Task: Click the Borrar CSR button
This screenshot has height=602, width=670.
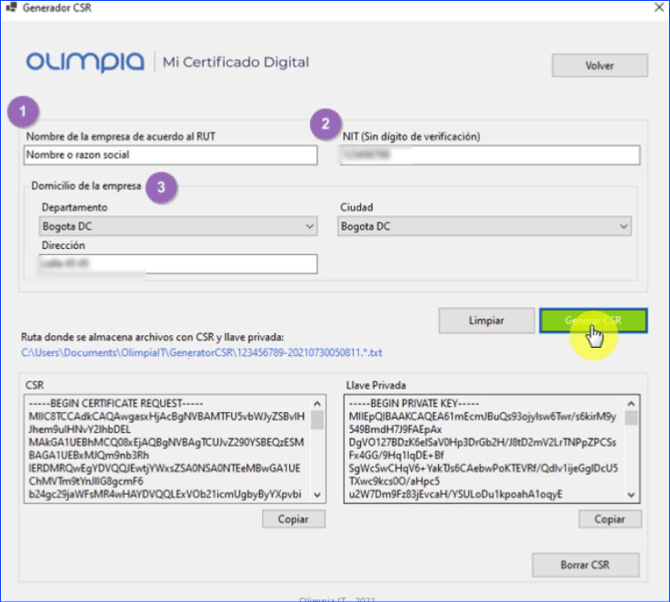Action: pyautogui.click(x=585, y=565)
